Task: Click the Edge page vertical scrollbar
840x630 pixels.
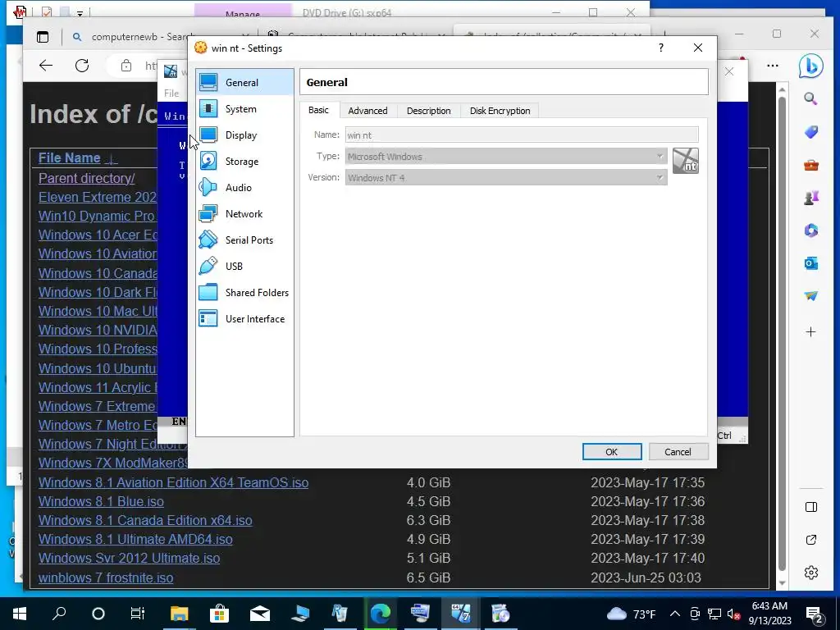Action: pos(782,332)
